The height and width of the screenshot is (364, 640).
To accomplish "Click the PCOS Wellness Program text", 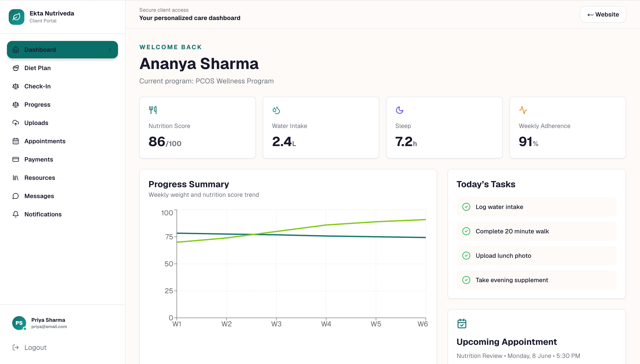I will [234, 81].
